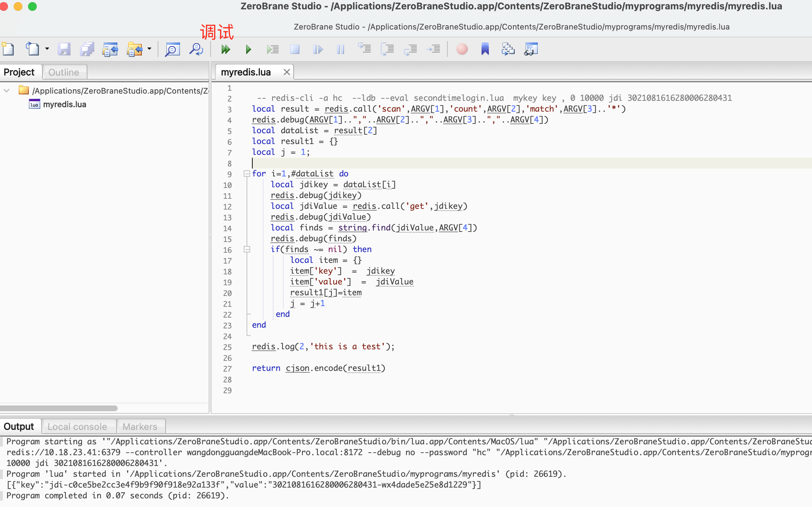This screenshot has height=507, width=812.
Task: Click 'scan' string literal on line 3
Action: tap(391, 109)
